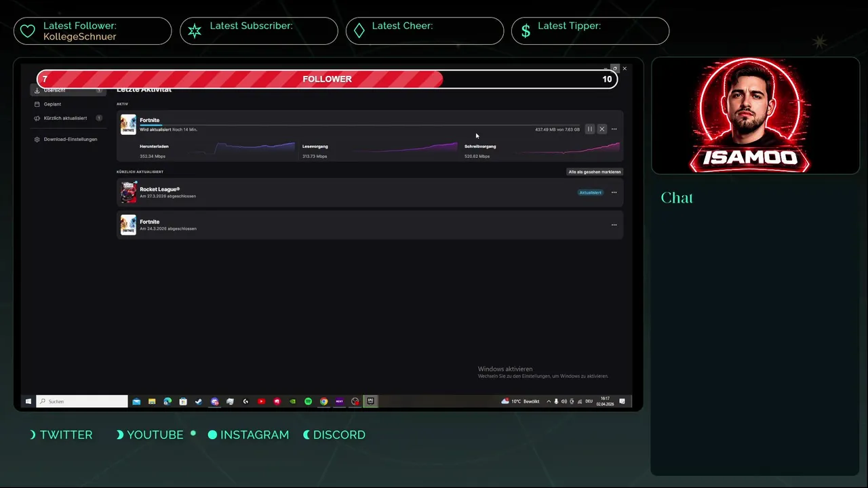
Task: Click the FOLLOWER goal progress bar
Action: point(327,79)
